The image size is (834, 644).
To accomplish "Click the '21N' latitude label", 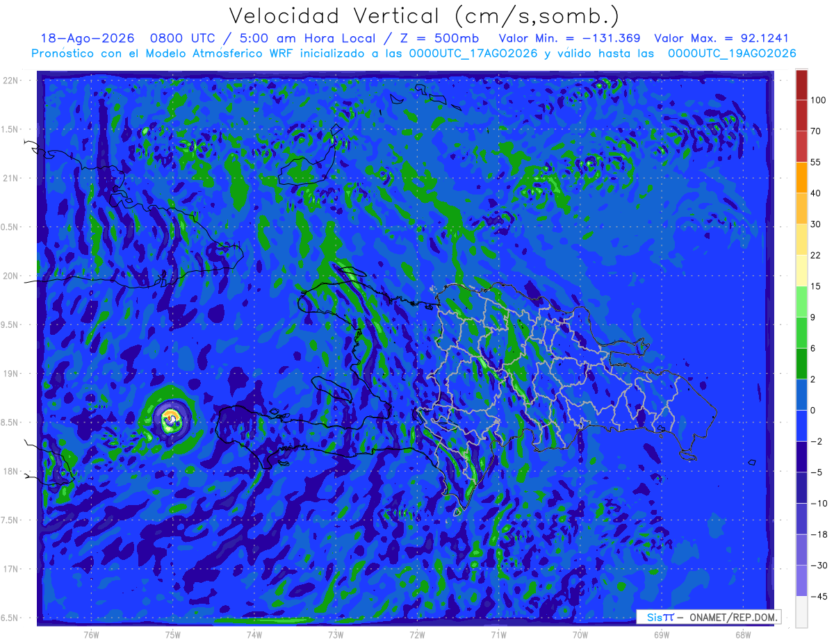I will point(11,179).
